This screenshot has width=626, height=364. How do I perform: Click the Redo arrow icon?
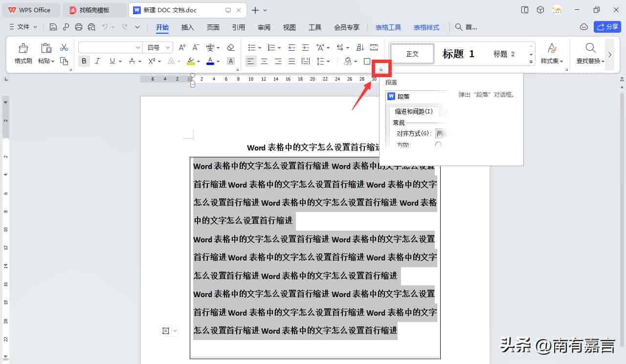pos(125,27)
